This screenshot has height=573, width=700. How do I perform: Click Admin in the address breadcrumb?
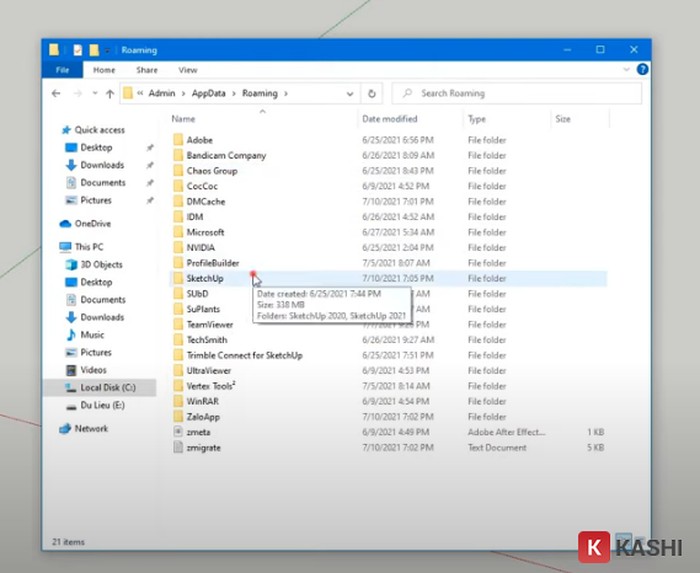[x=162, y=93]
